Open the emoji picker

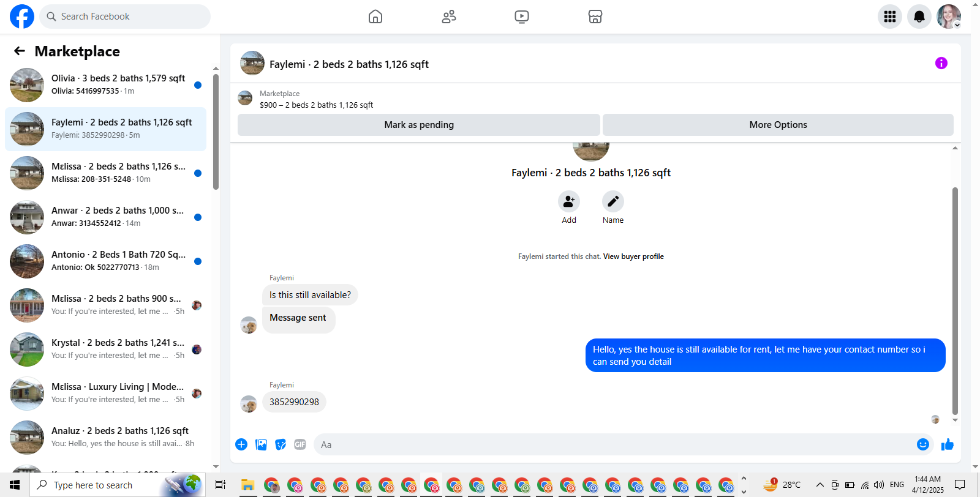923,444
